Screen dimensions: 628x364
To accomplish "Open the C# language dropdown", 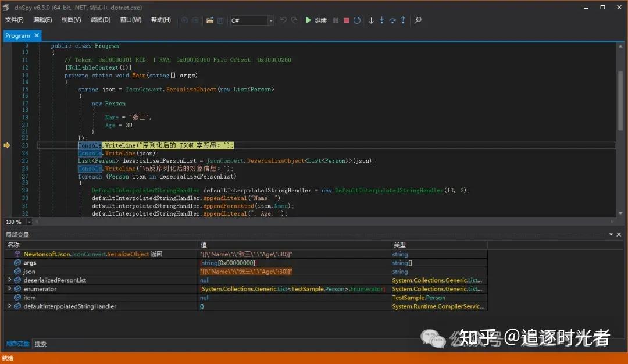I will [x=271, y=20].
